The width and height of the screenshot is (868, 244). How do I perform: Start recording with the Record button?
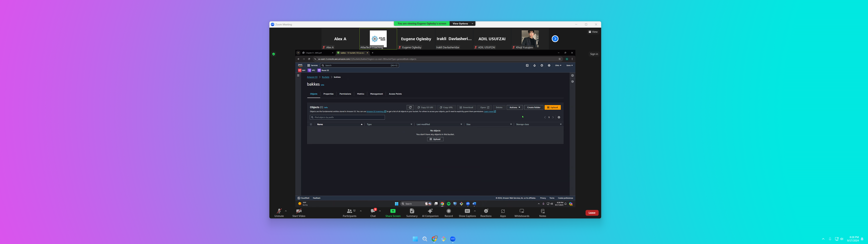448,212
